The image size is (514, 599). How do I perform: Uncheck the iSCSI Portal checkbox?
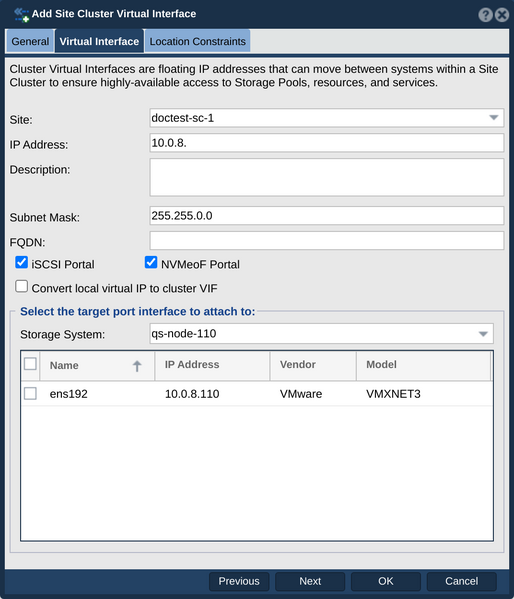(21, 262)
